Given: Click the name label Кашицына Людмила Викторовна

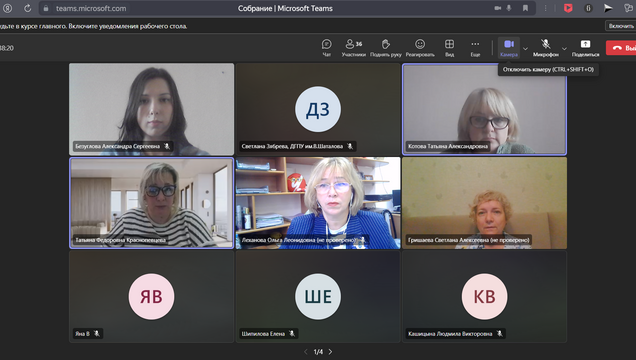Looking at the screenshot, I should point(450,334).
